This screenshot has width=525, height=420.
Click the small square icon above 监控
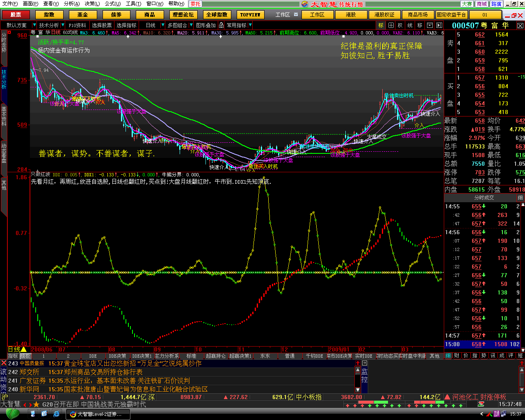(365, 363)
